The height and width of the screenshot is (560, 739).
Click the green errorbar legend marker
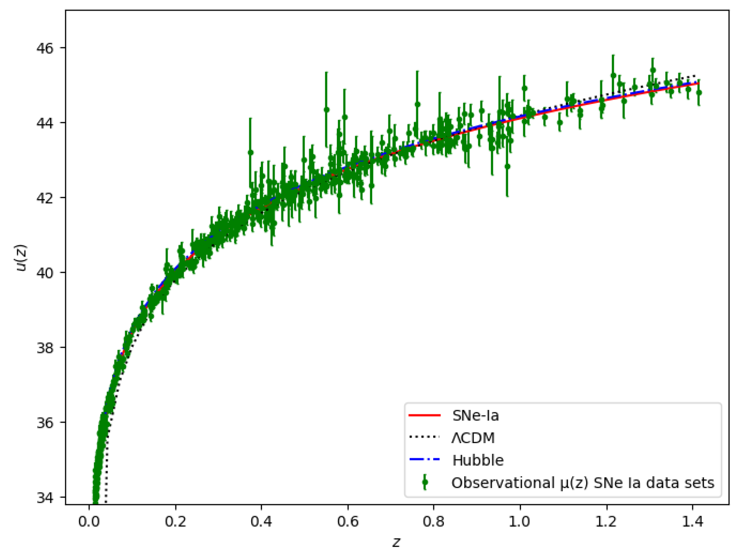425,482
